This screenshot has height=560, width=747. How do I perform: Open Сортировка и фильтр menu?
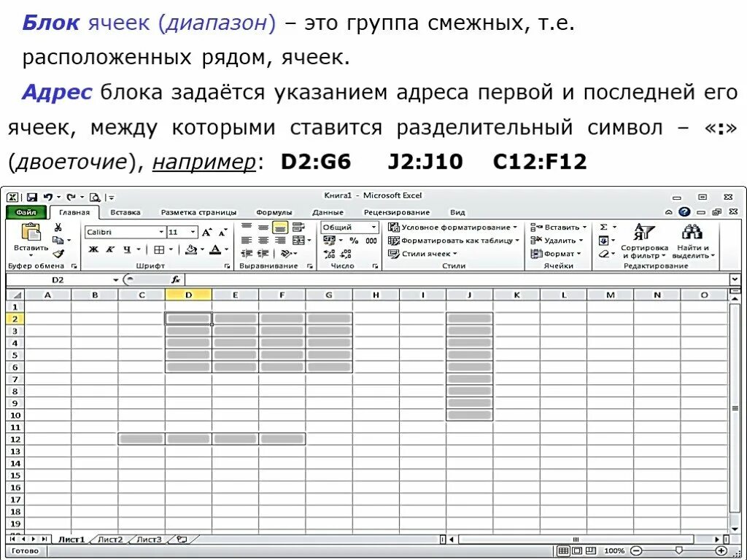[x=645, y=241]
